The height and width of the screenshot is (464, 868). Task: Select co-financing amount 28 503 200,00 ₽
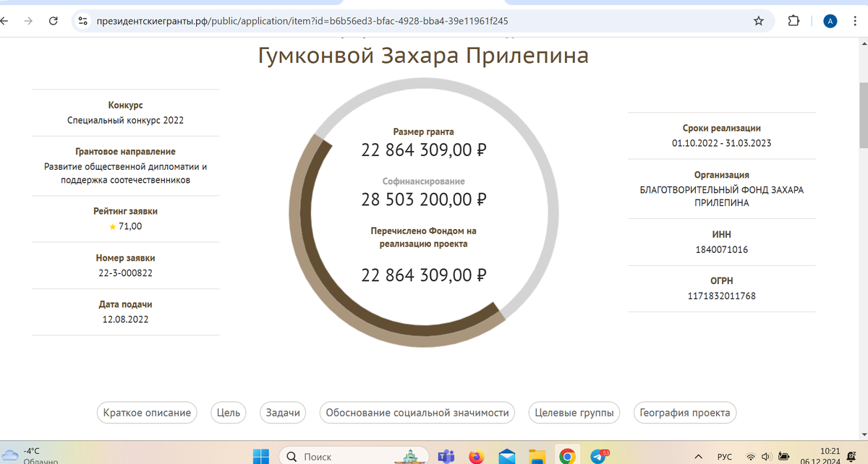[423, 199]
